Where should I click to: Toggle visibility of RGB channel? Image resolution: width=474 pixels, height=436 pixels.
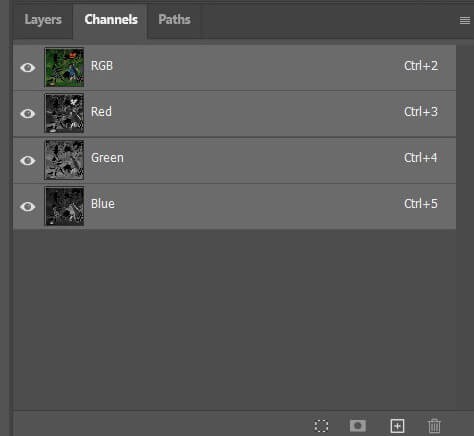coord(28,68)
